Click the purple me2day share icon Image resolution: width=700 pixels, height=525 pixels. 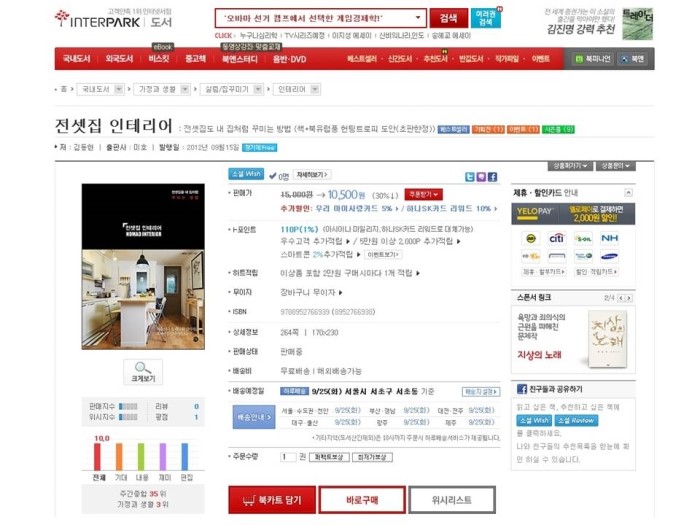pyautogui.click(x=481, y=177)
